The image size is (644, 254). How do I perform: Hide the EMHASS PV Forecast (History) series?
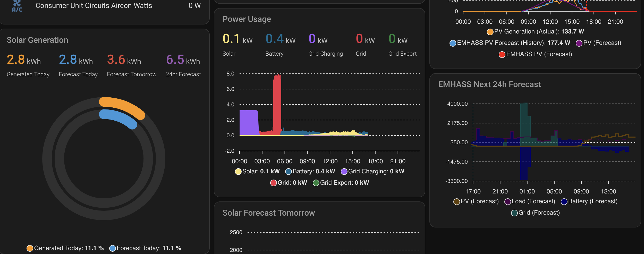point(453,43)
